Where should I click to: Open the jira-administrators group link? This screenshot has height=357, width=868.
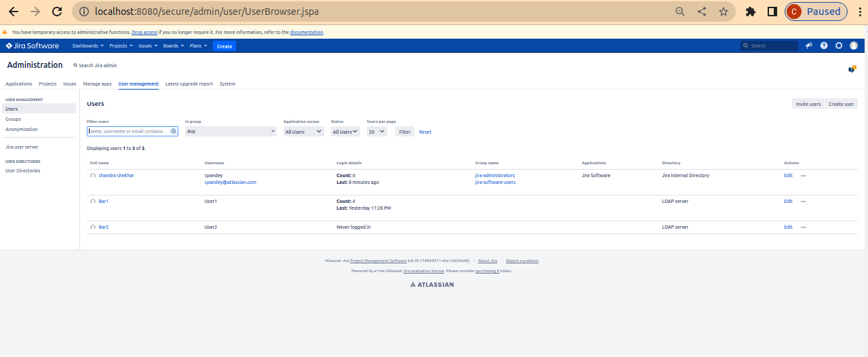point(495,175)
